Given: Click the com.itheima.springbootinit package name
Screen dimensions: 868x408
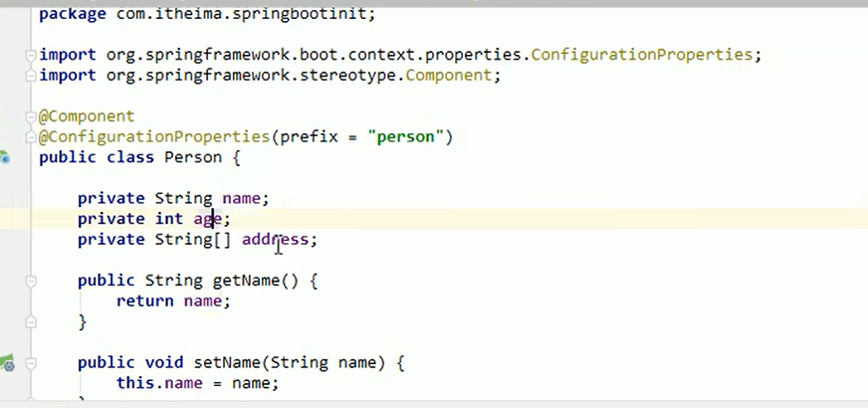Looking at the screenshot, I should click(x=241, y=13).
